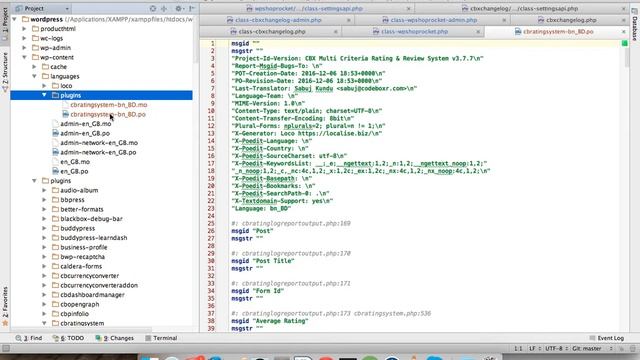
Task: Change the UTF-8 file encoding
Action: pos(556,349)
